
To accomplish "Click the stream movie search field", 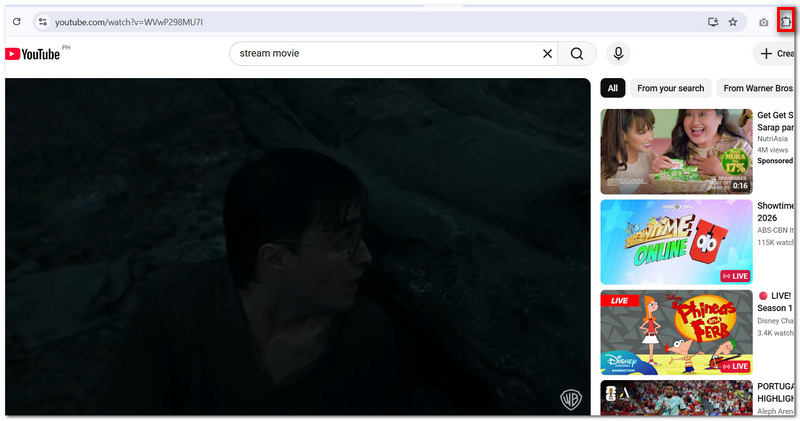I will [388, 54].
